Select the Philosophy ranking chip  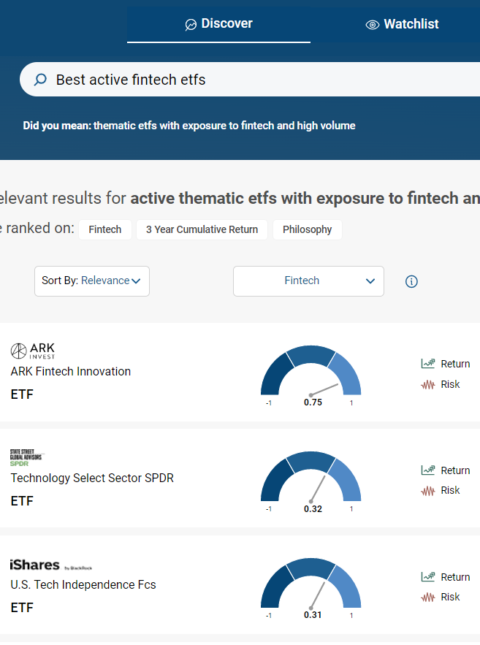tap(307, 229)
